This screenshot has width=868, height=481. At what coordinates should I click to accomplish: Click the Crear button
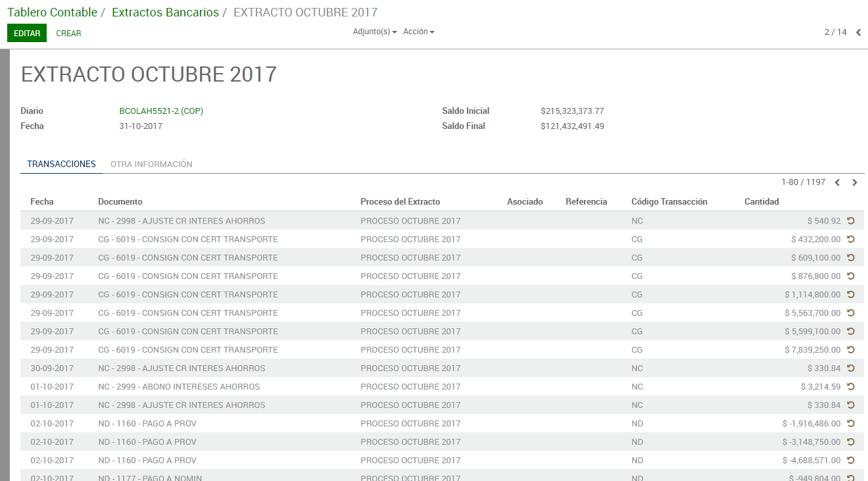tap(68, 33)
